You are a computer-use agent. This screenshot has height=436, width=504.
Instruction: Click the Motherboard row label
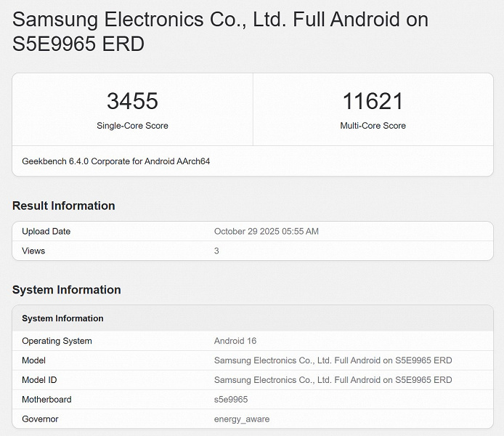(46, 400)
